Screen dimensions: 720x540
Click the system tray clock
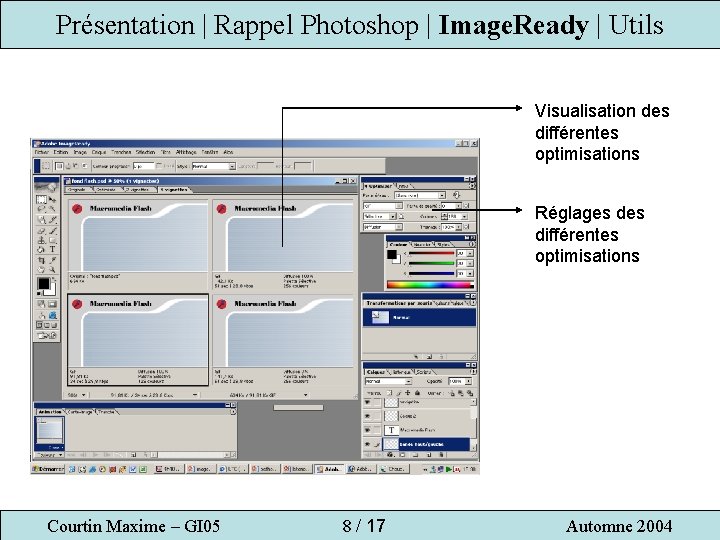click(469, 469)
